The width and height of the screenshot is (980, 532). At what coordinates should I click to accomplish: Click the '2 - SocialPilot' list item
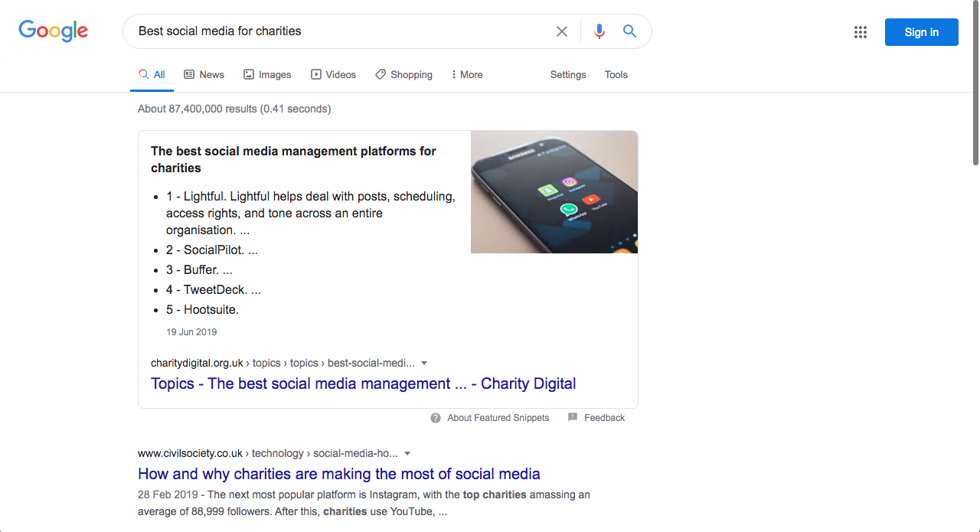(212, 250)
